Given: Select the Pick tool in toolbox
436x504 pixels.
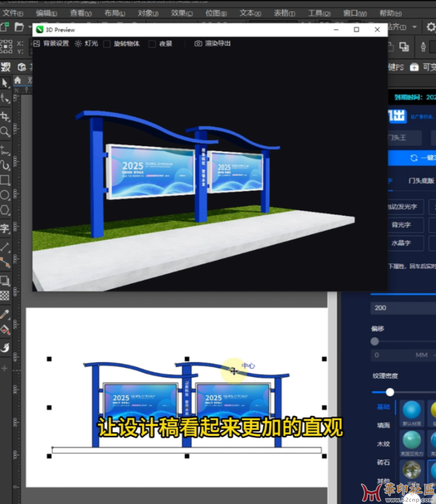Looking at the screenshot, I should [x=5, y=83].
